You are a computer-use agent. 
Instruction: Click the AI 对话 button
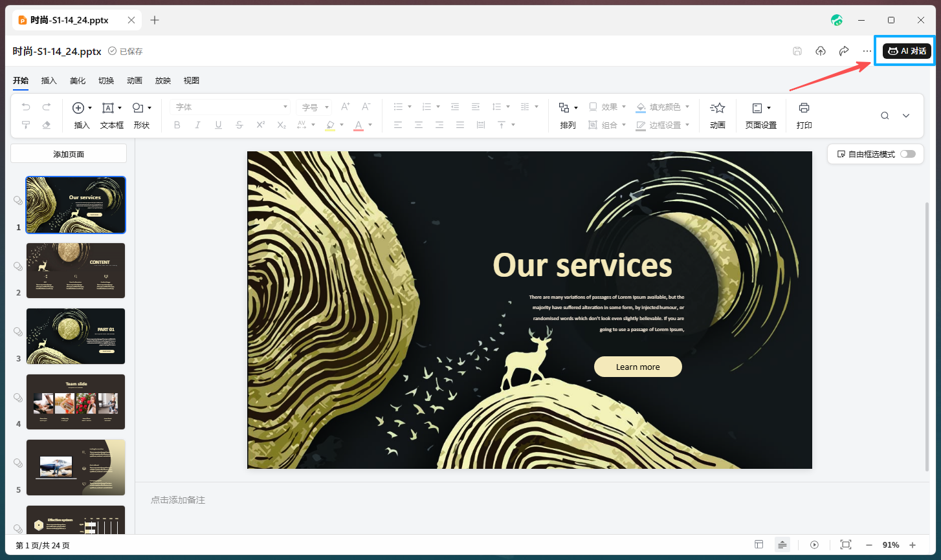907,51
